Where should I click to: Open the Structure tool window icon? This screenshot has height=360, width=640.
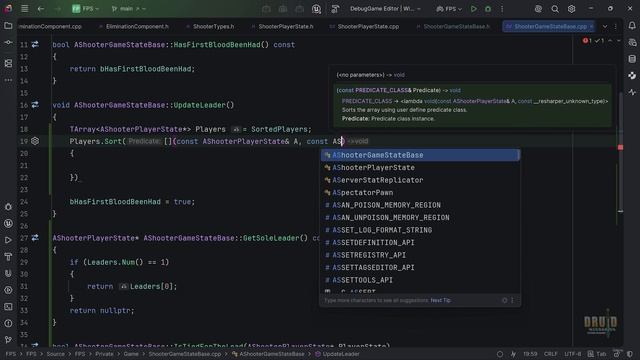[8, 63]
